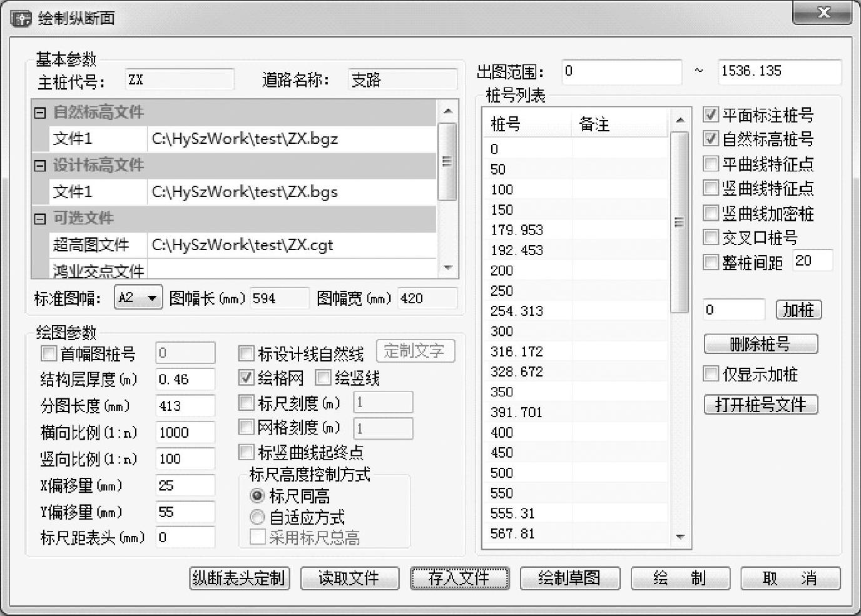Click the 结构层厚度 0.46 field
The image size is (861, 616).
point(185,379)
